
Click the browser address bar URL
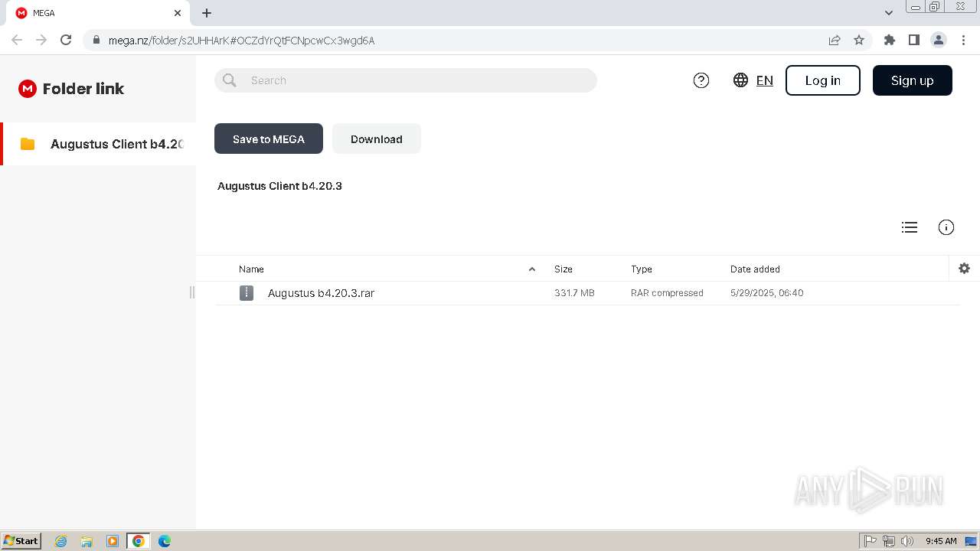click(241, 41)
